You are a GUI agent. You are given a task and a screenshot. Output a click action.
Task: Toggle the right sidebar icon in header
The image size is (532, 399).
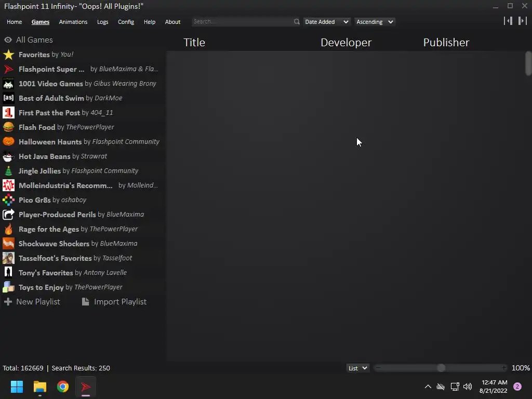coord(523,21)
